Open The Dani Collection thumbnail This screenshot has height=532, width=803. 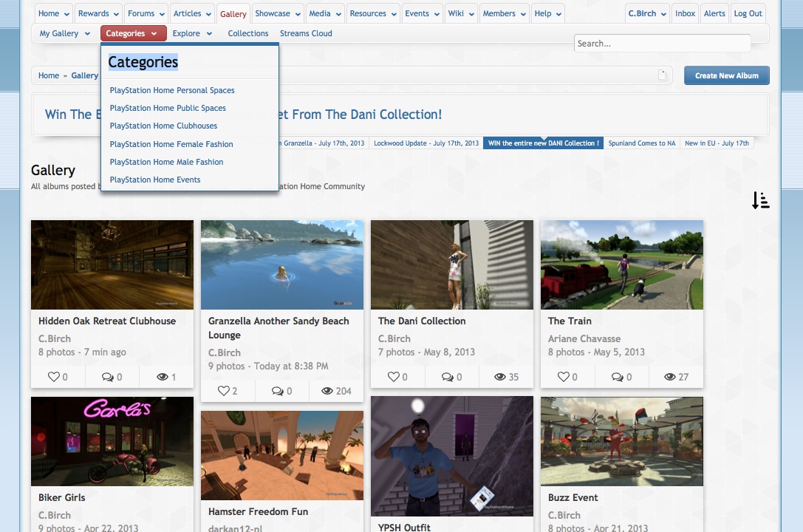point(452,265)
